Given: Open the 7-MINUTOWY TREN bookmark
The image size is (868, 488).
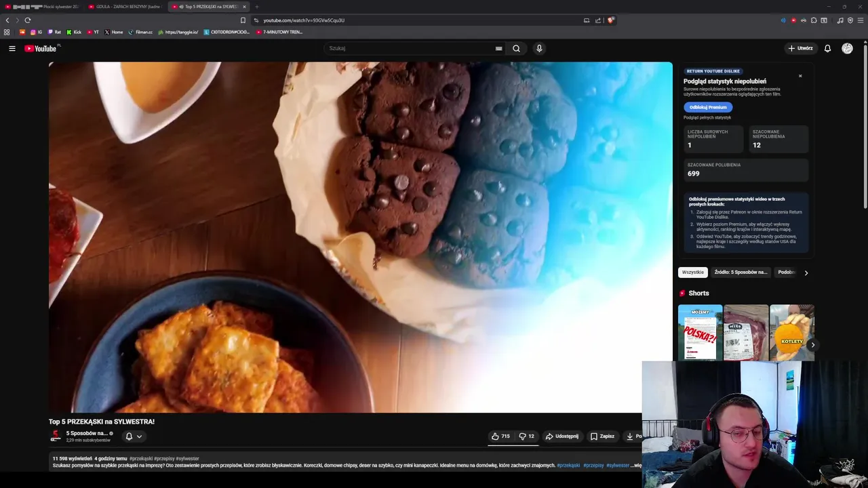Looking at the screenshot, I should [x=279, y=32].
